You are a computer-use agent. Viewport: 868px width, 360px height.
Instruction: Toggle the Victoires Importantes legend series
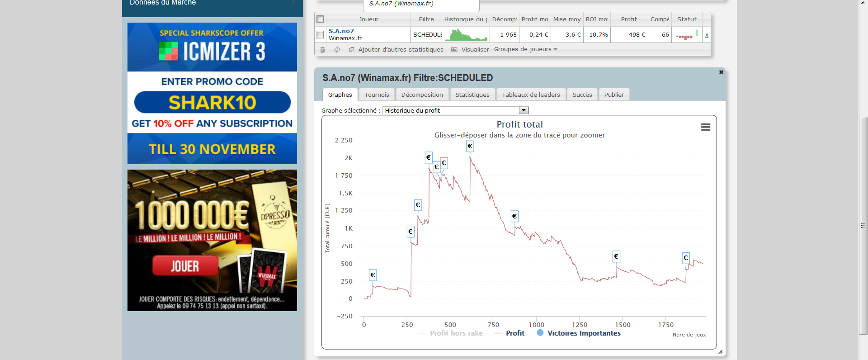[579, 333]
